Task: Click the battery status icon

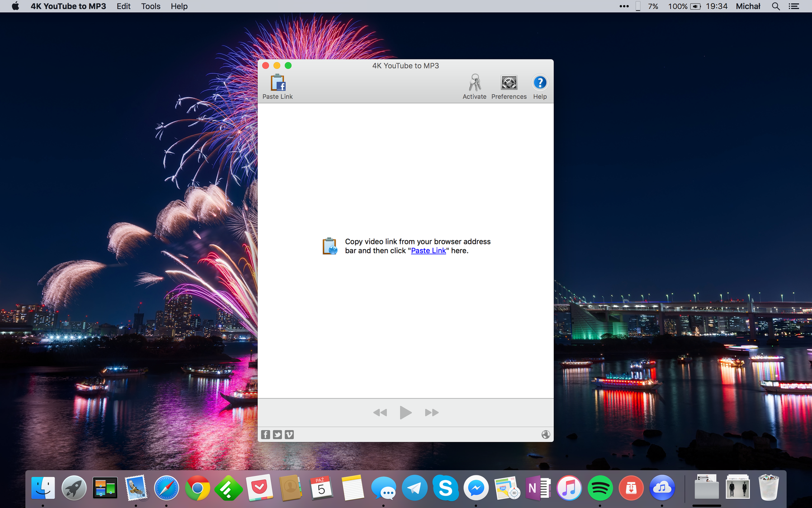Action: (696, 6)
